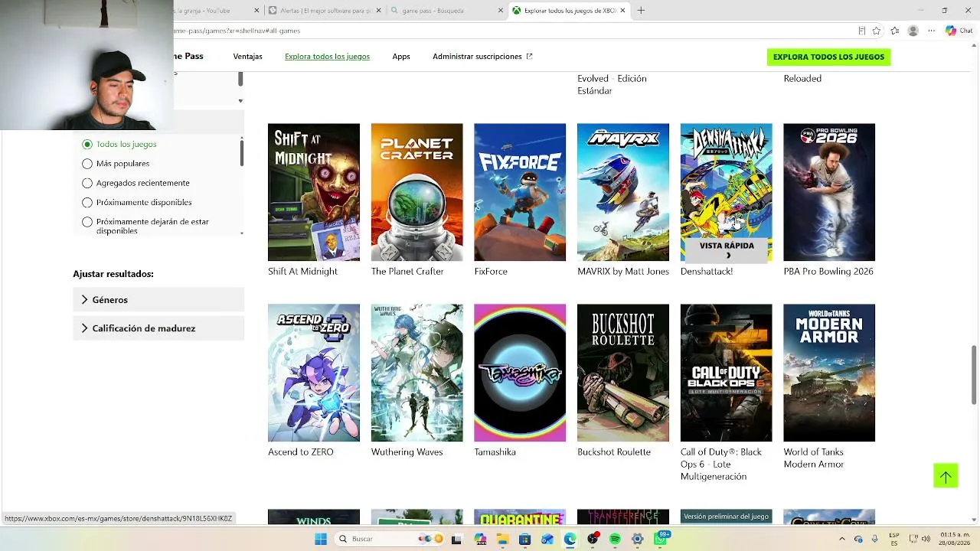Select Próximamente dejarán de estar disponibles option

(x=87, y=222)
